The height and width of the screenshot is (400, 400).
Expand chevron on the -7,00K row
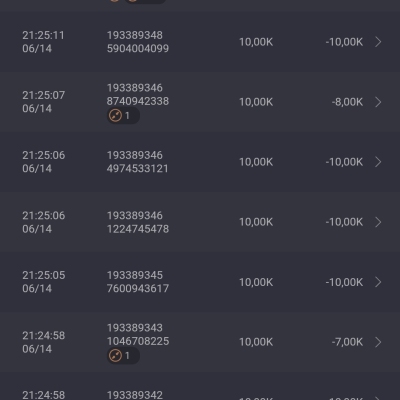(x=378, y=342)
